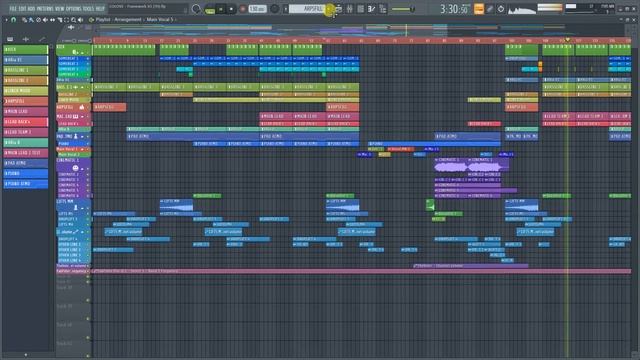Select the Zoom magnifier tool
Screen dimensions: 640x360
pos(73,20)
